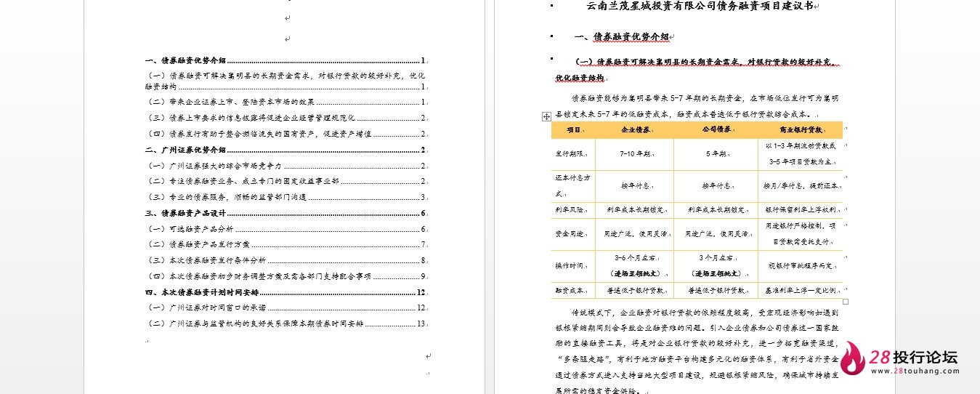Viewport: 980px width, 394px height.
Task: Click the row label 利率风险
Action: click(572, 210)
